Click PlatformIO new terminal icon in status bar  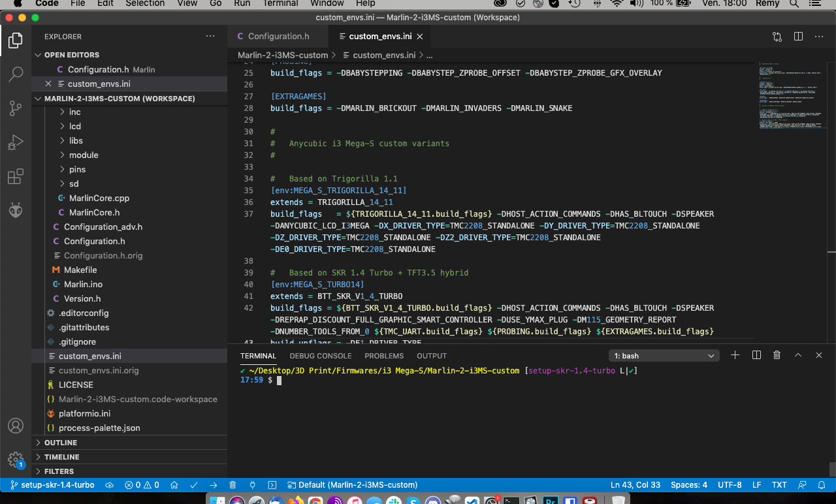272,485
